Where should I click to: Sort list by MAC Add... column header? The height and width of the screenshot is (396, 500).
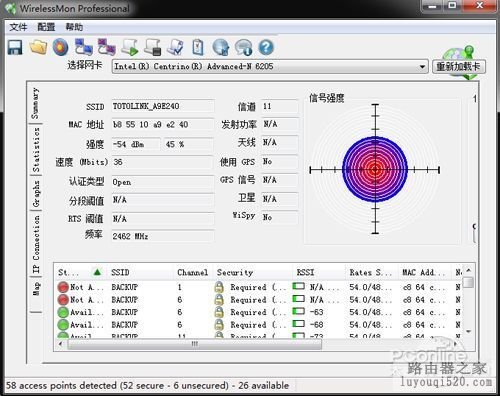pos(425,272)
